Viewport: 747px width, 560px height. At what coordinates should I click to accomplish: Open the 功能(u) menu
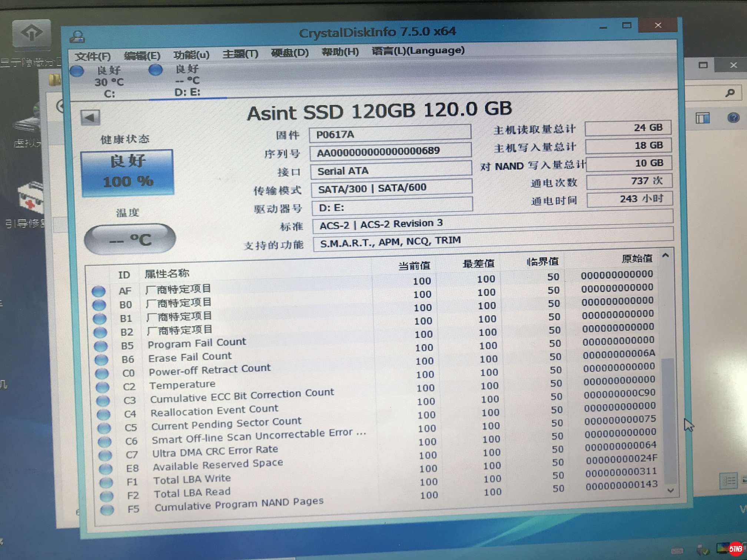tap(191, 55)
